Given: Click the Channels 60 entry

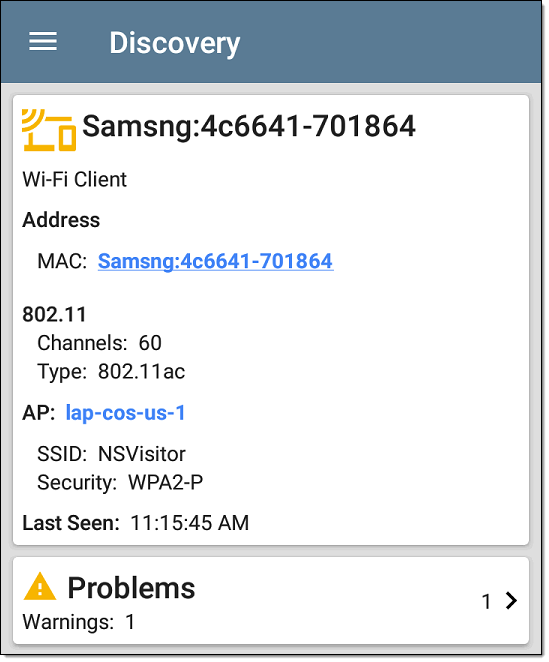Looking at the screenshot, I should pos(100,343).
